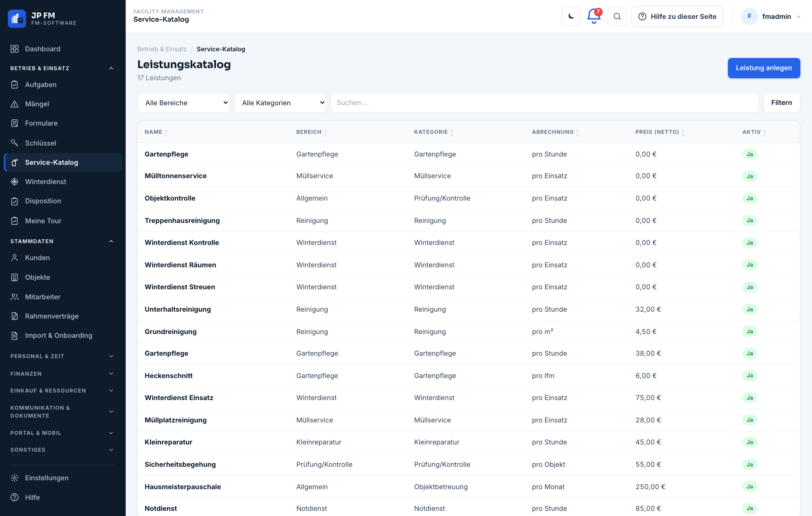Image resolution: width=812 pixels, height=516 pixels.
Task: Open Winterdienst menu item
Action: 63,182
